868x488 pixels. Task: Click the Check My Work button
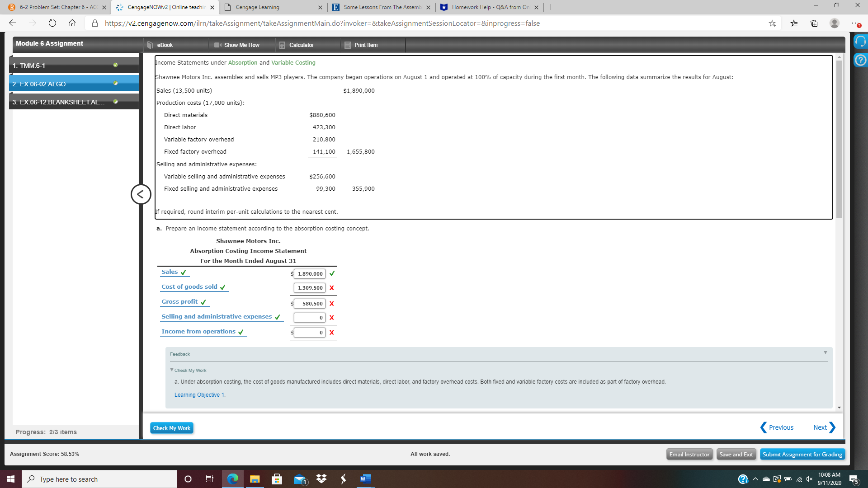pos(171,428)
